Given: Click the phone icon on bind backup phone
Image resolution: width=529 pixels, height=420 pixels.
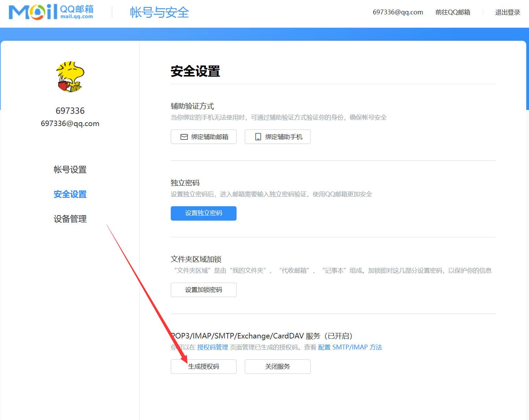Looking at the screenshot, I should coord(258,137).
